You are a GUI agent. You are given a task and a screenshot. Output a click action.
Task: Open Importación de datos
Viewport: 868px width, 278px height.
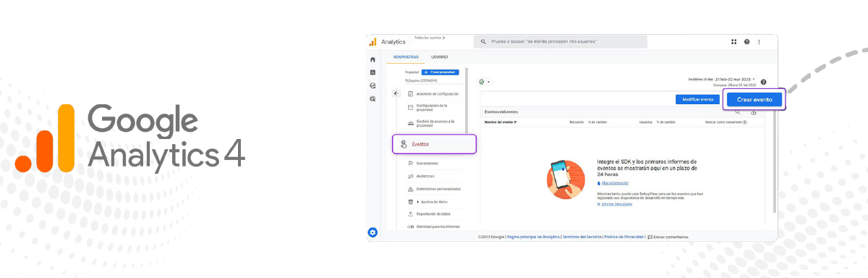click(x=434, y=214)
